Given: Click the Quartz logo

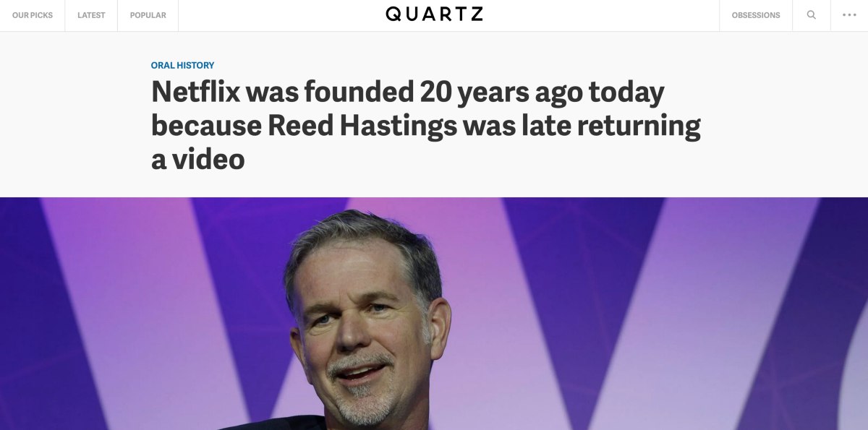Looking at the screenshot, I should (434, 14).
